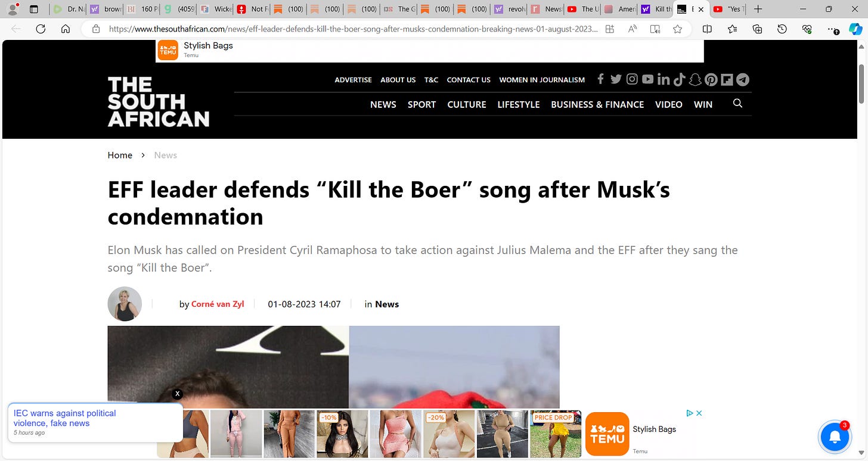Open The South African Facebook page icon
Image resolution: width=868 pixels, height=461 pixels.
[x=600, y=79]
